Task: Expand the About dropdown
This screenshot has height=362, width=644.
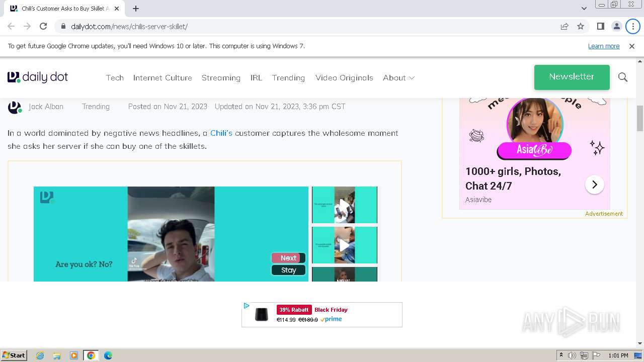Action: click(398, 77)
